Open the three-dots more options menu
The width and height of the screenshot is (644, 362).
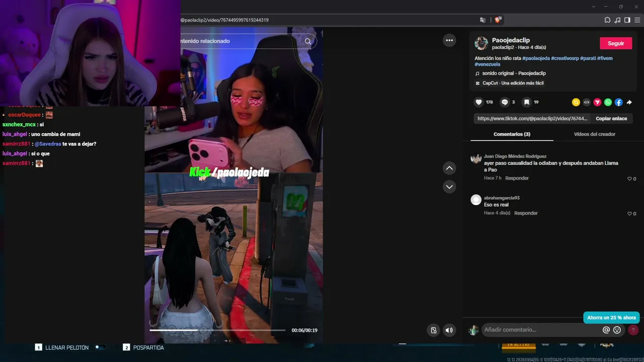[449, 40]
